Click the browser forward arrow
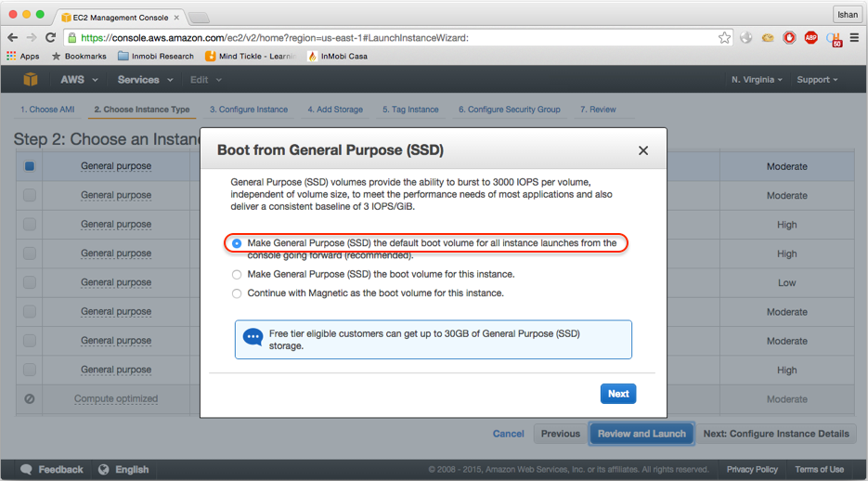 [x=32, y=38]
